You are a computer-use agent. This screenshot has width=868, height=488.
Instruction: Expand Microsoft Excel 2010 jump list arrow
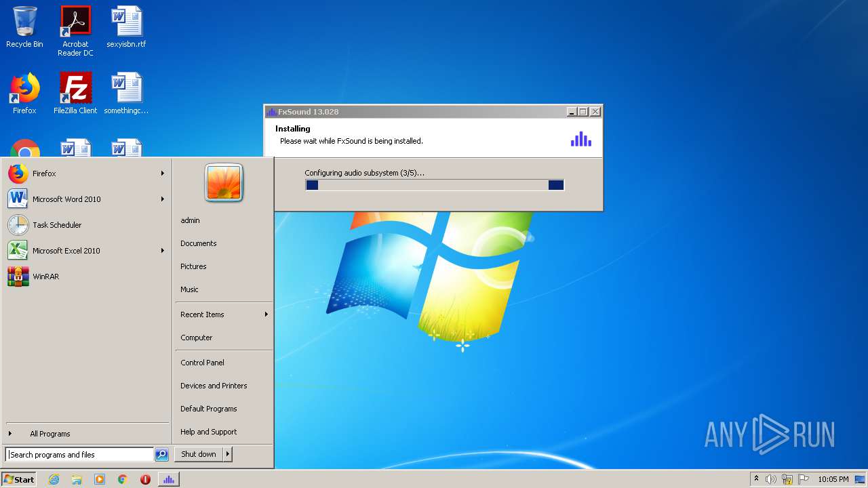pyautogui.click(x=163, y=251)
